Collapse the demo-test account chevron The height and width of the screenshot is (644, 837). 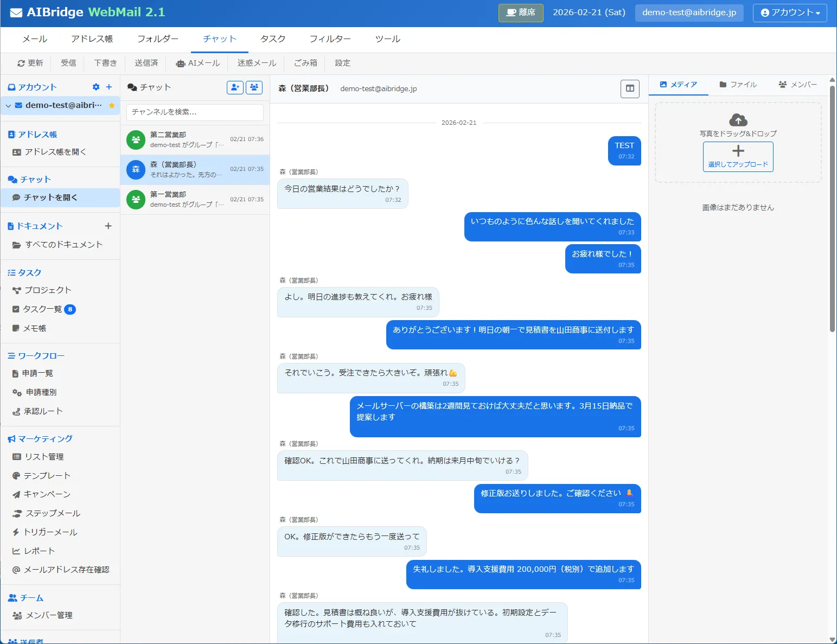pos(8,105)
